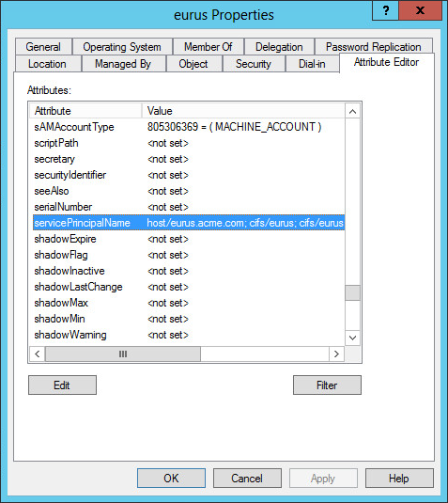Select the serialNumber attribute row
The width and height of the screenshot is (448, 503).
[189, 207]
